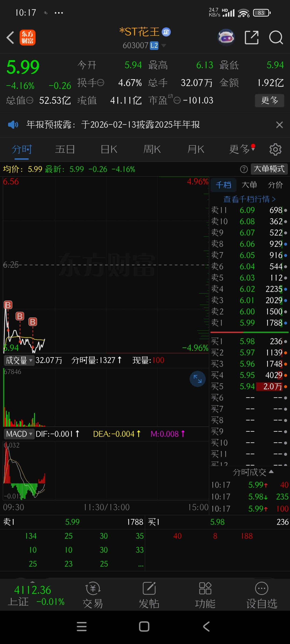The width and height of the screenshot is (290, 644).
Task: Open the 交易 trade icon
Action: click(93, 595)
